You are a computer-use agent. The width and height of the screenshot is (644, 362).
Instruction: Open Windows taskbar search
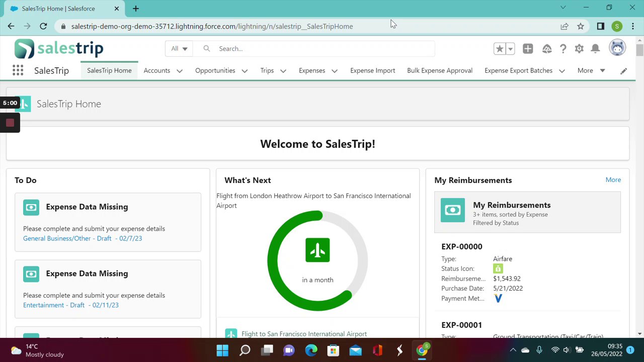click(x=245, y=350)
